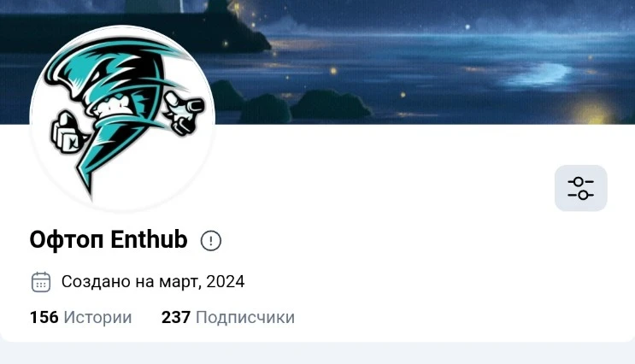Open the sliders settings button
The width and height of the screenshot is (635, 364).
[x=581, y=188]
